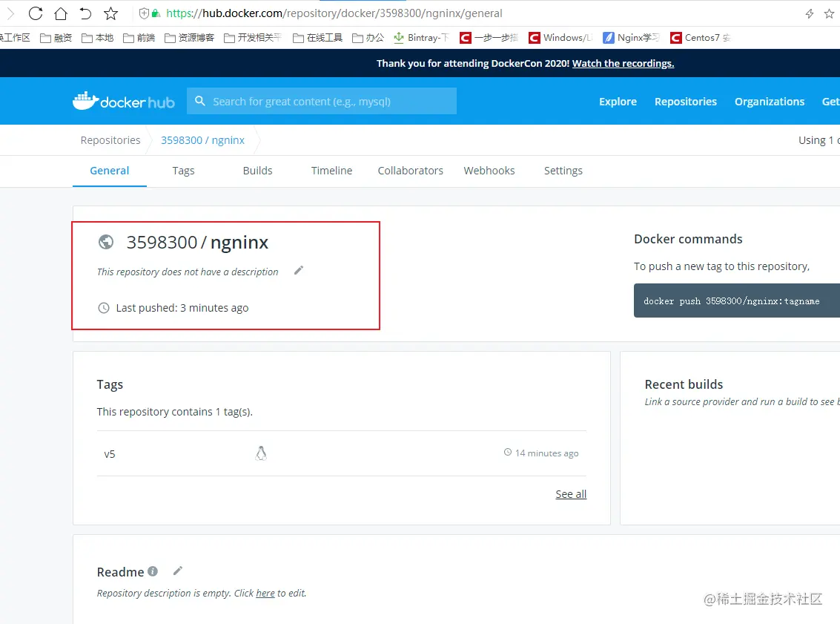840x624 pixels.
Task: Click the Docker commands heading
Action: tap(688, 239)
